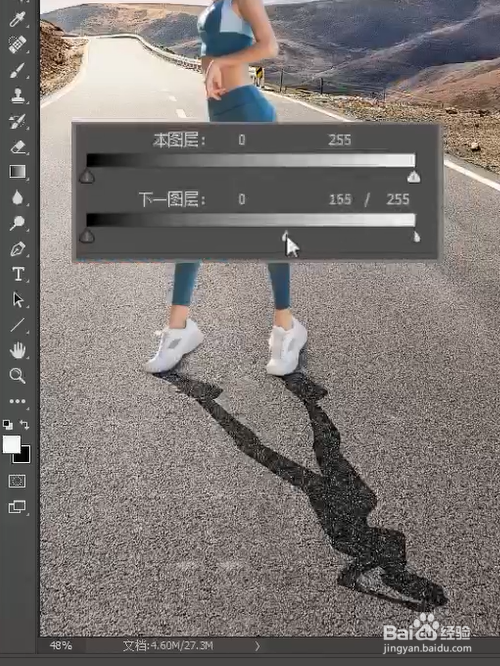The image size is (500, 666).
Task: Select the Line tool
Action: click(x=17, y=325)
